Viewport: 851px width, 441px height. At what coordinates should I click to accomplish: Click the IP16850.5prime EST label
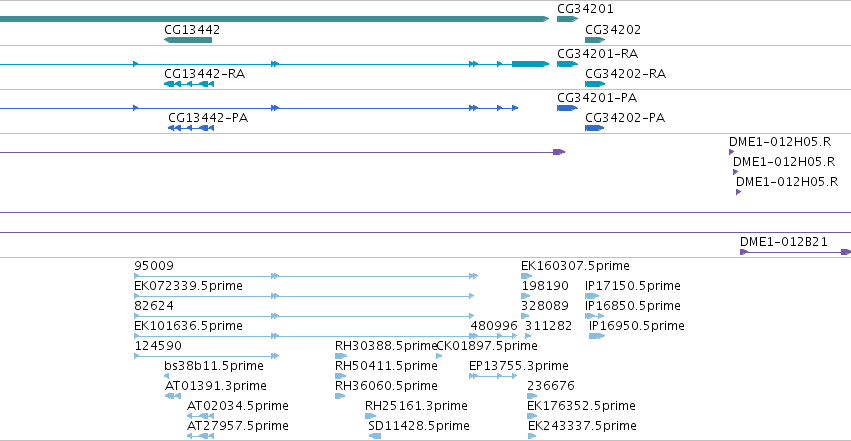[633, 306]
